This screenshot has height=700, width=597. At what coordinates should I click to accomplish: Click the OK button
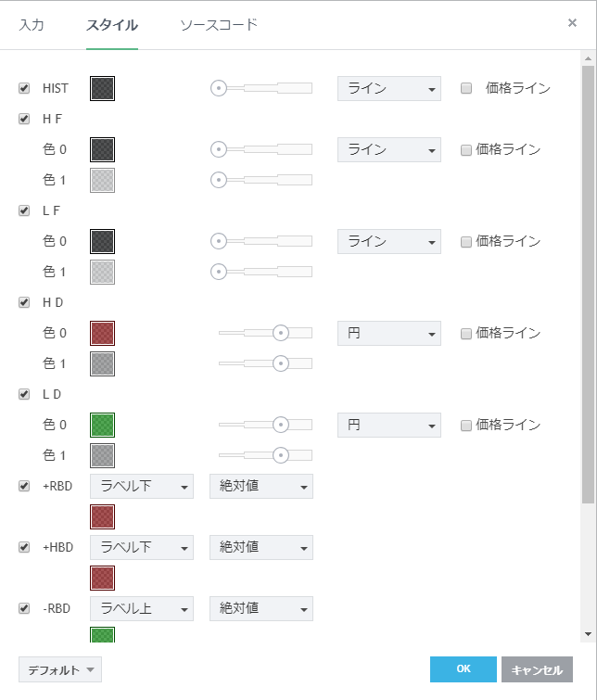[x=464, y=669]
